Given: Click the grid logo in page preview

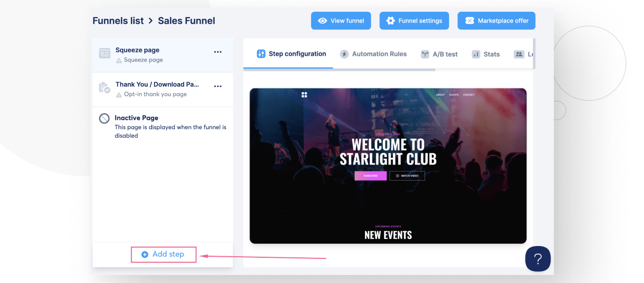Looking at the screenshot, I should pyautogui.click(x=304, y=95).
